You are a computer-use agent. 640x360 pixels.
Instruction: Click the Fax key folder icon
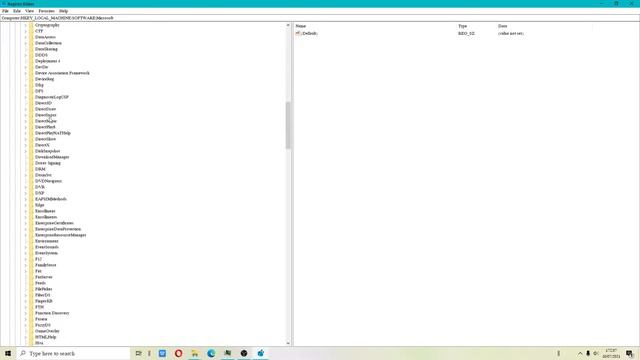31,271
